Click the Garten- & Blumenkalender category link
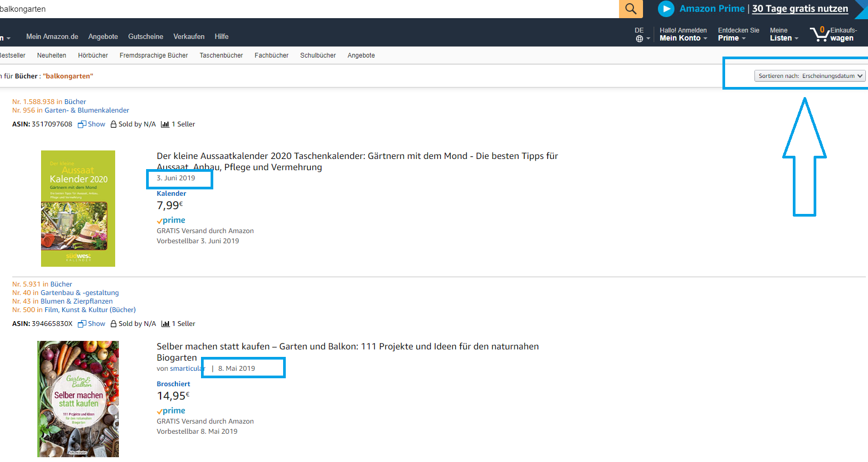The image size is (868, 462). (87, 110)
